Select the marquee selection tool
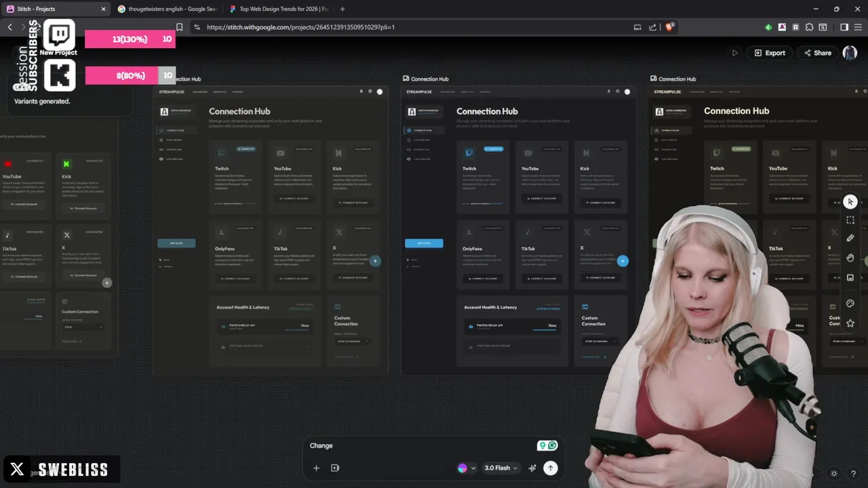Screen dimensions: 868x488 [850, 220]
